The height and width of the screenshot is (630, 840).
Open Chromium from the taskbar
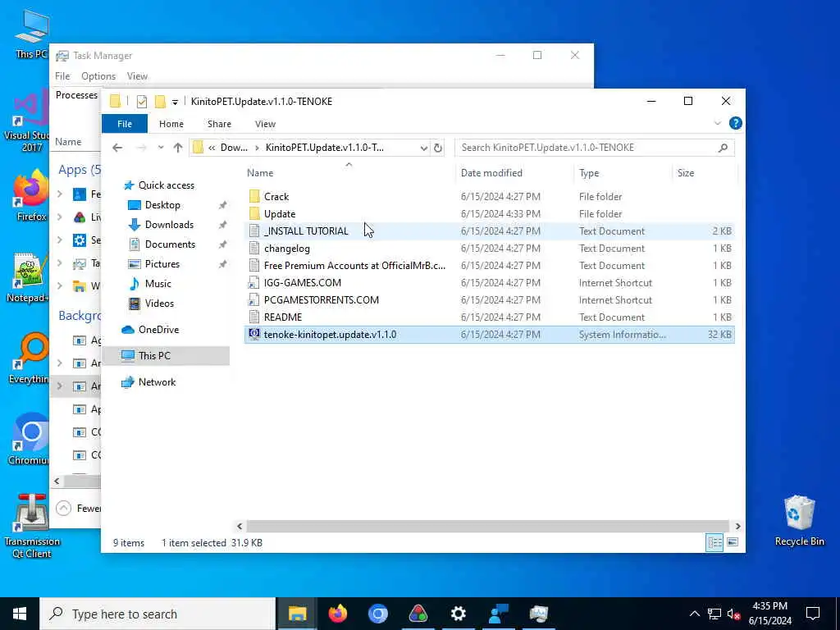coord(377,614)
